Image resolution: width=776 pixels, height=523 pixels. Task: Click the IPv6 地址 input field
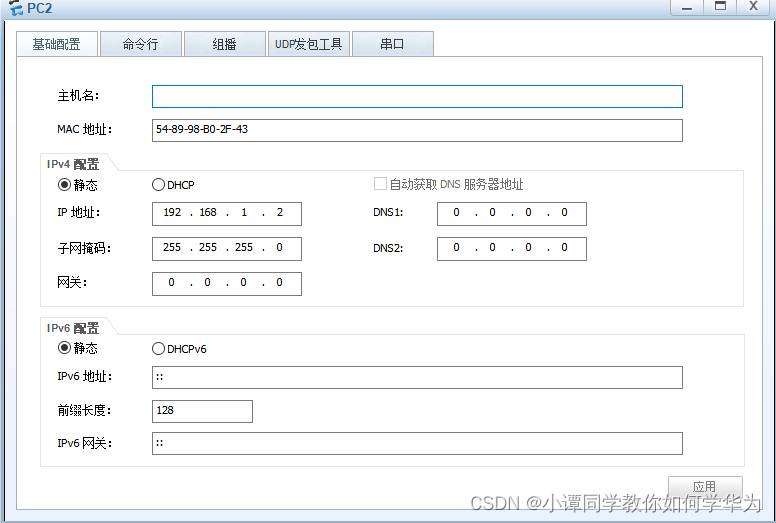417,378
